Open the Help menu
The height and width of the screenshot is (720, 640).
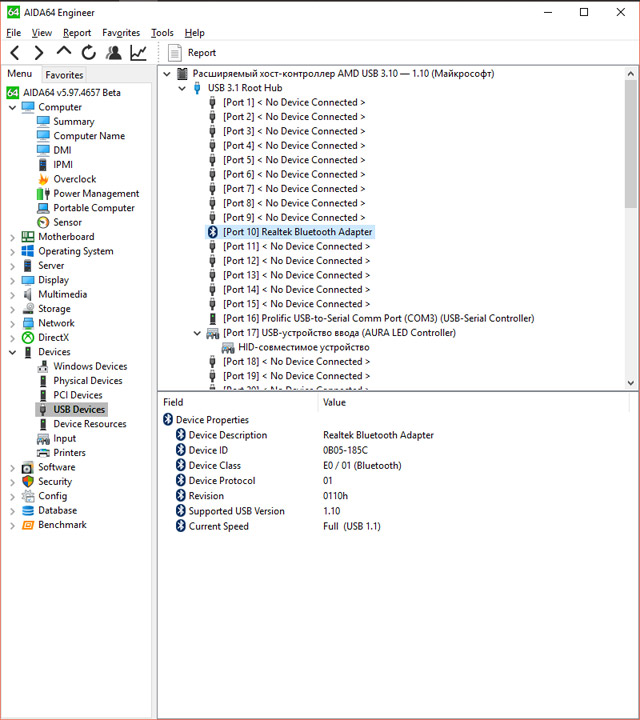tap(195, 33)
